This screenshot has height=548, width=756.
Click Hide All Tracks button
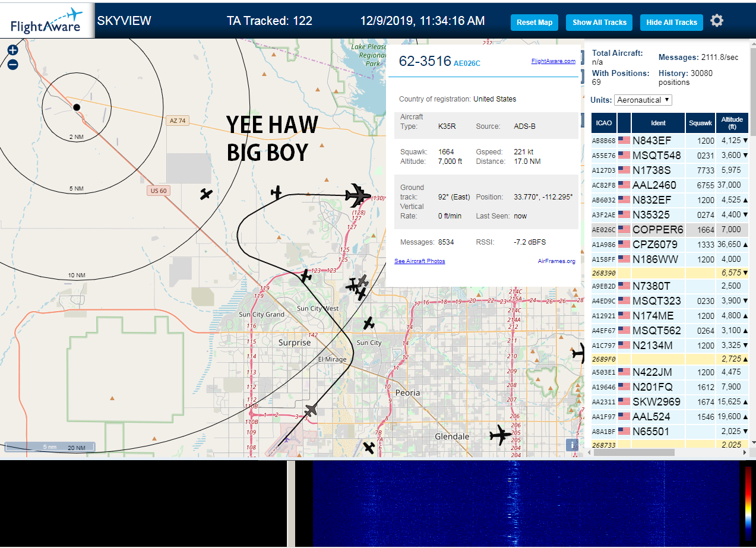(672, 23)
